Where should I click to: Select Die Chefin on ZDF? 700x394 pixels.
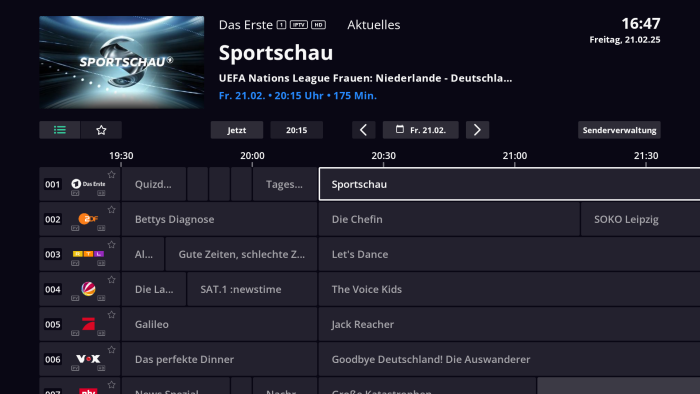(449, 219)
